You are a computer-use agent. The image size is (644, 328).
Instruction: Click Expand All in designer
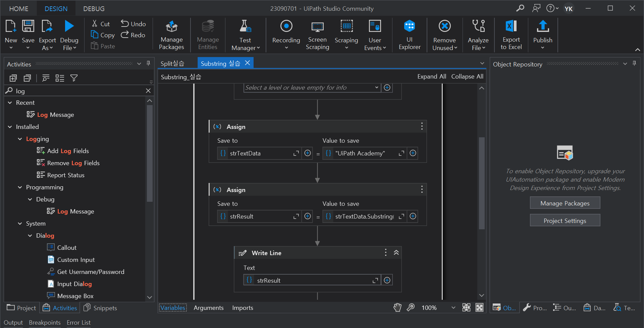pyautogui.click(x=432, y=77)
